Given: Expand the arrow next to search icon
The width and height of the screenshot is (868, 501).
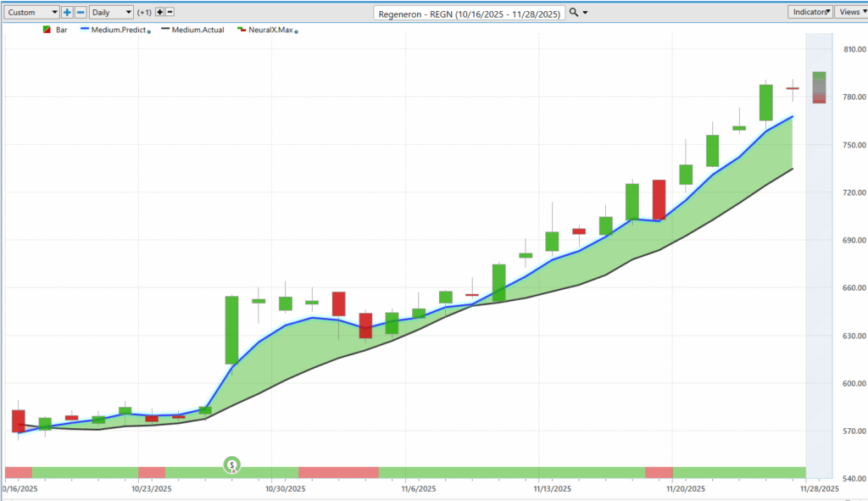Looking at the screenshot, I should click(x=585, y=13).
